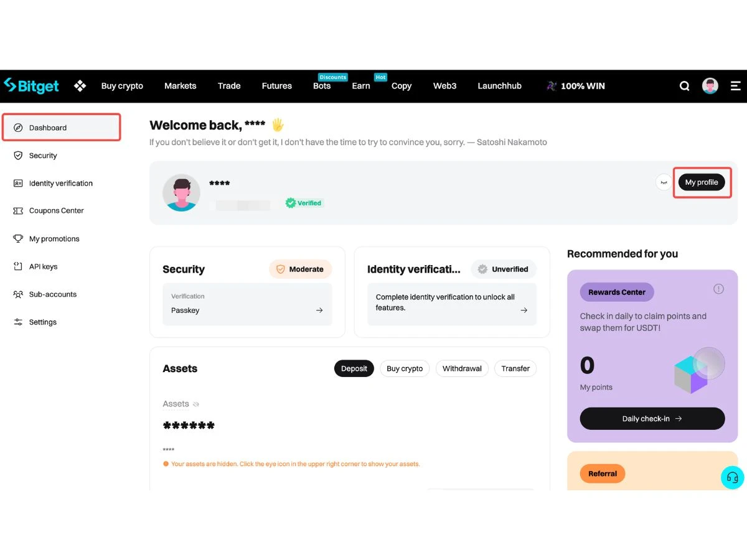Viewport: 747px width, 560px height.
Task: Click the large profile avatar picture
Action: click(x=181, y=192)
